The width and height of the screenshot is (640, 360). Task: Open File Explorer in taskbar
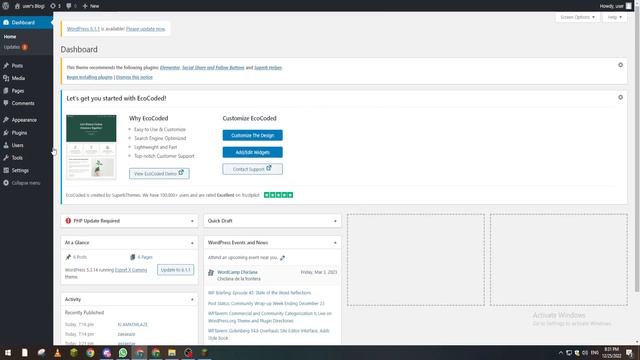[172, 353]
